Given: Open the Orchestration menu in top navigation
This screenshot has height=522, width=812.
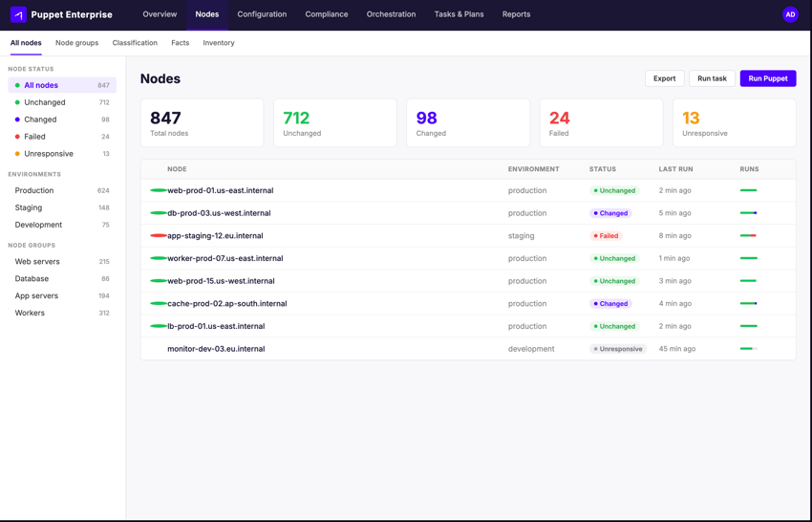Looking at the screenshot, I should click(391, 14).
